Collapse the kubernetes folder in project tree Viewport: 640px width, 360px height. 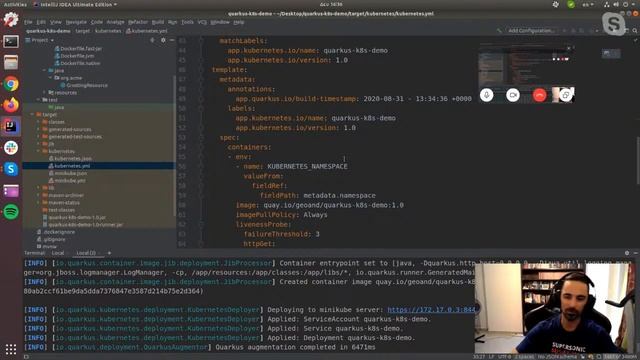pyautogui.click(x=39, y=151)
